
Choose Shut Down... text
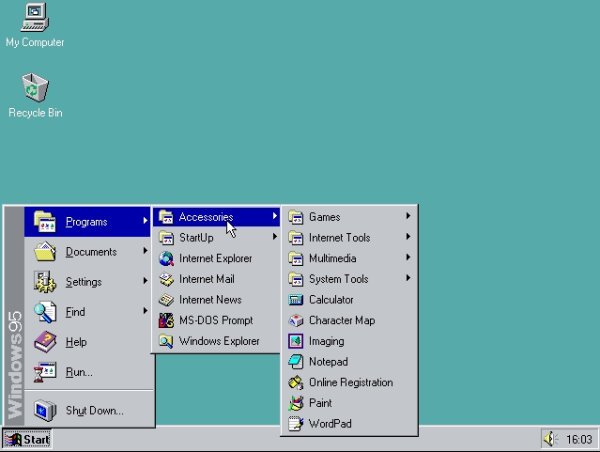click(95, 411)
